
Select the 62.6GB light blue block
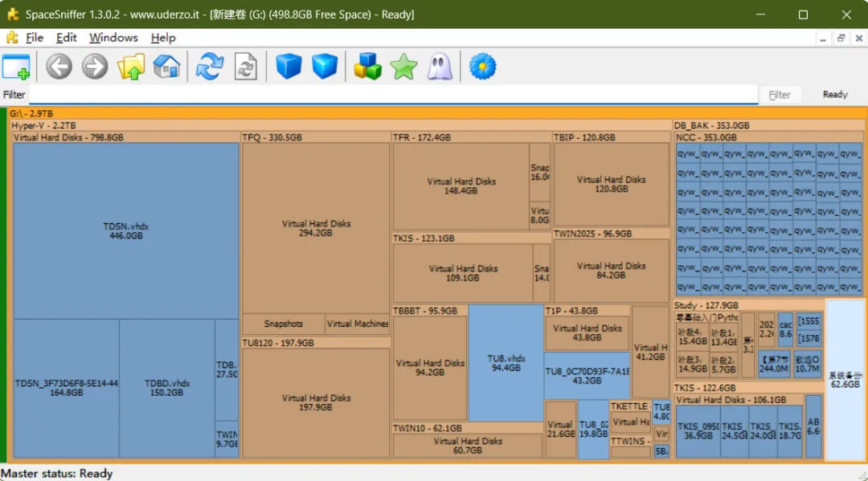click(845, 380)
